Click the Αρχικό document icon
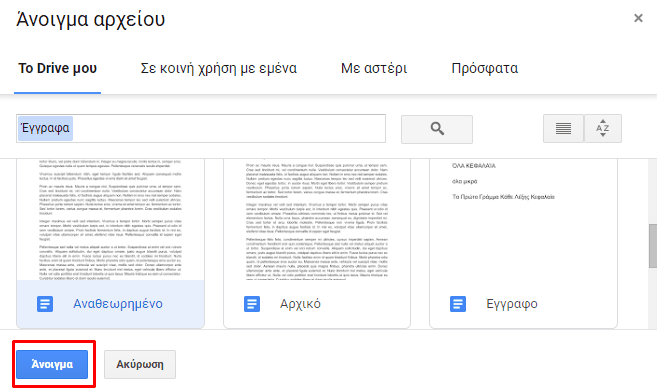The width and height of the screenshot is (657, 390). pos(252,304)
